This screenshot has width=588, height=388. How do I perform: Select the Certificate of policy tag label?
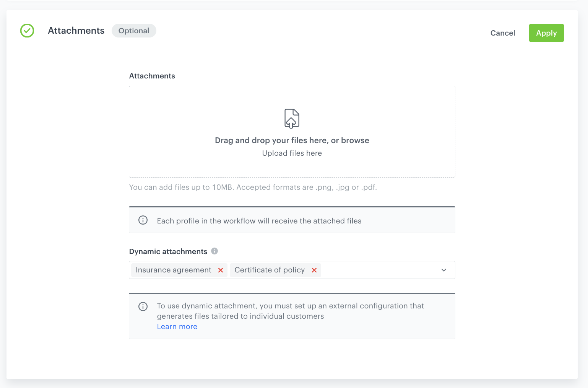pos(270,270)
